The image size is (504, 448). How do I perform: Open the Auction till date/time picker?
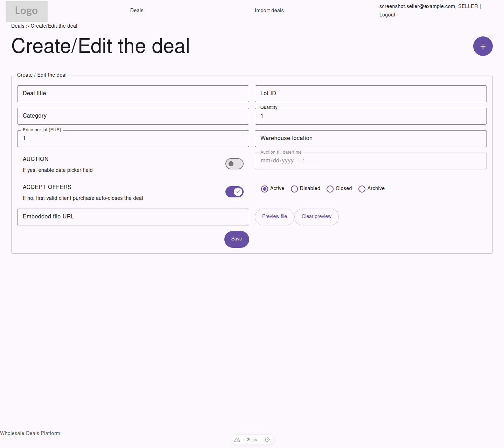(371, 161)
